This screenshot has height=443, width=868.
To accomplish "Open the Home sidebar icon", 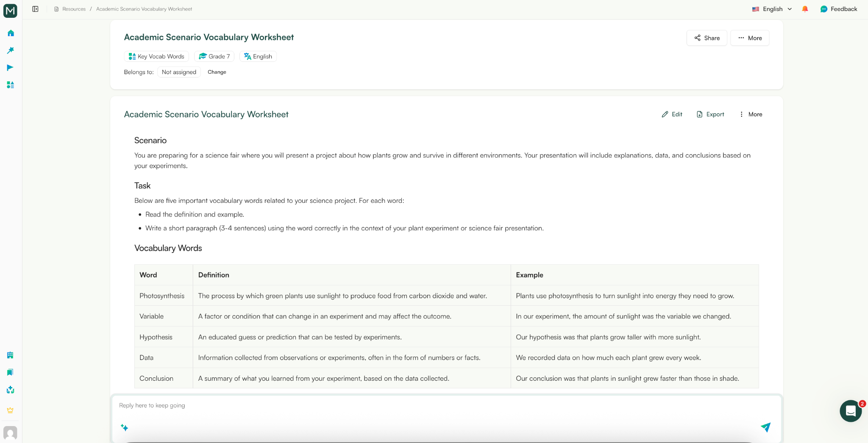I will click(10, 33).
